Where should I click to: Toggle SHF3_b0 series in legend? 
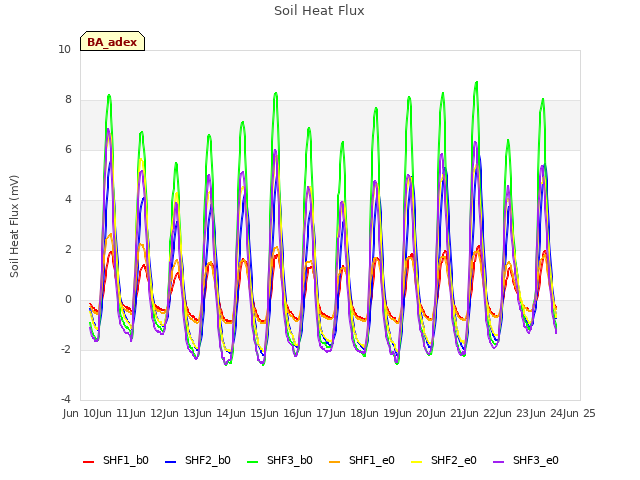(280, 460)
